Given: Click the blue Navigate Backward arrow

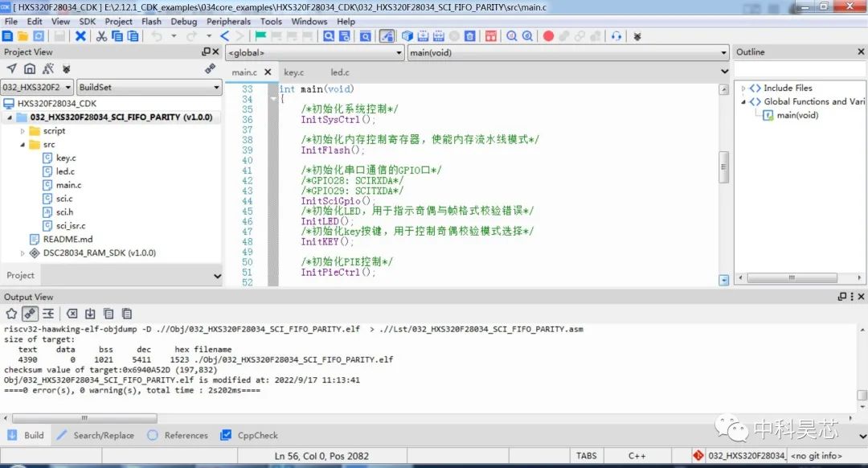Looking at the screenshot, I should (224, 36).
